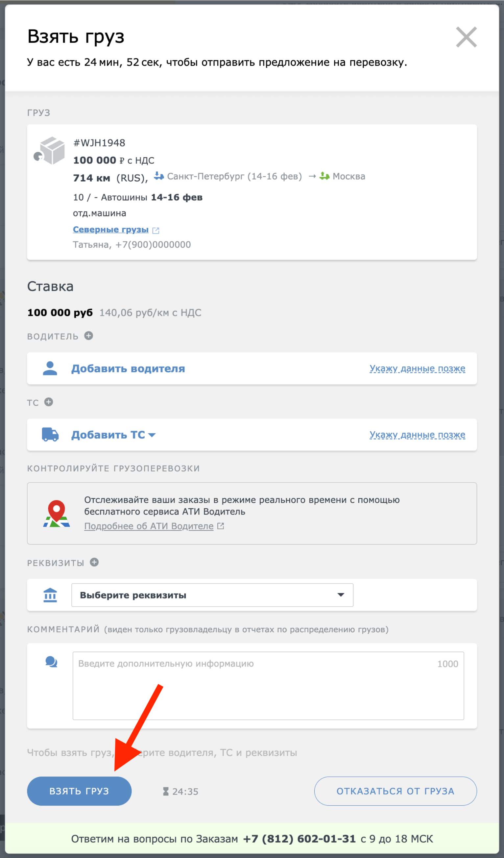This screenshot has width=504, height=858.
Task: Click the blue loading icon before Санкт-Петербург
Action: click(x=158, y=176)
